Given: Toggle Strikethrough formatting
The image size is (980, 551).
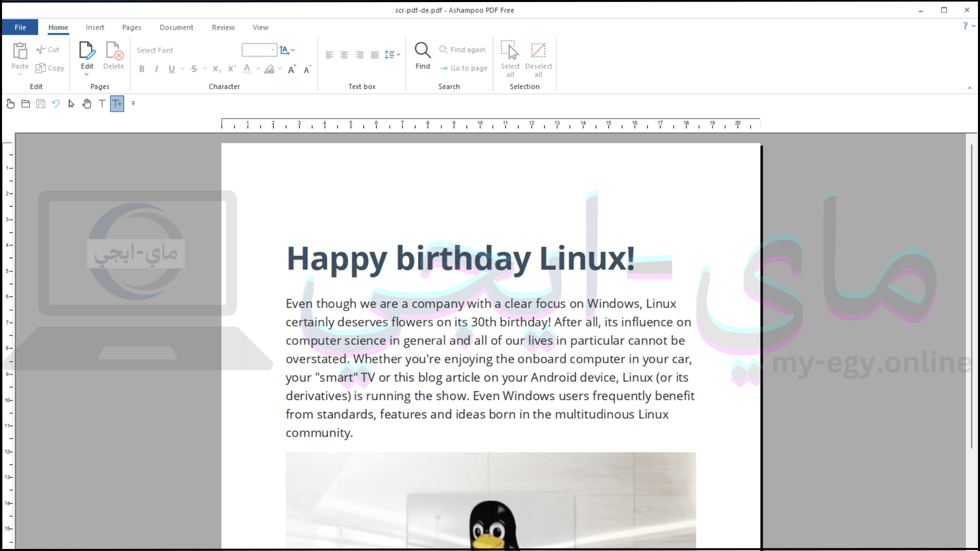Looking at the screenshot, I should point(194,69).
